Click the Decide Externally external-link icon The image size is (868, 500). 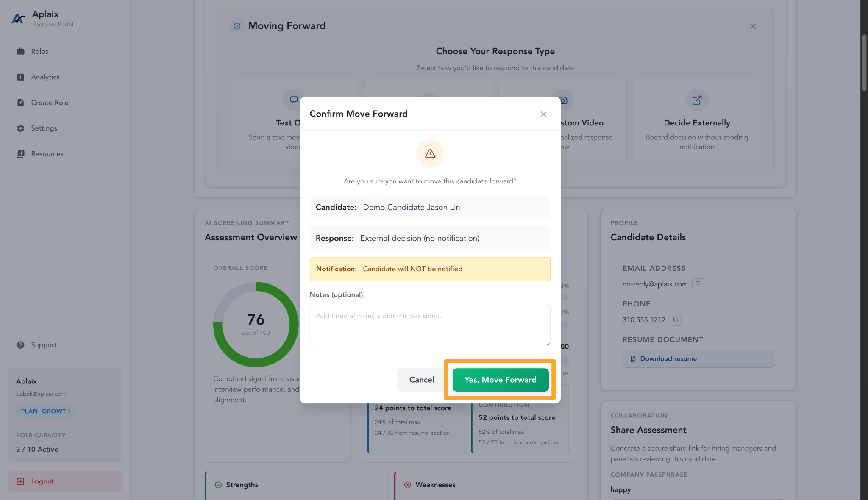click(x=697, y=100)
